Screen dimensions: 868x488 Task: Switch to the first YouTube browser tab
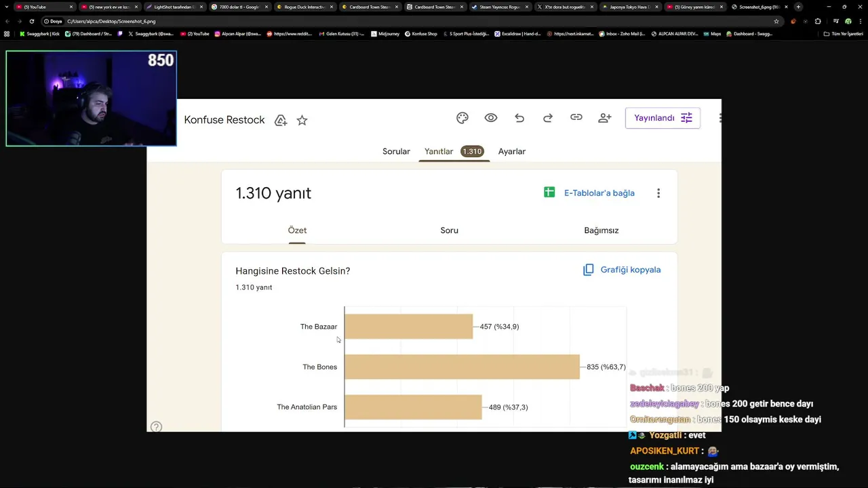[x=45, y=7]
